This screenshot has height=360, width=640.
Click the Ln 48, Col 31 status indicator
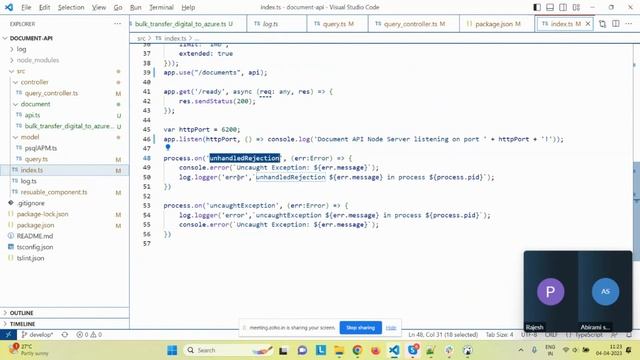coord(443,335)
